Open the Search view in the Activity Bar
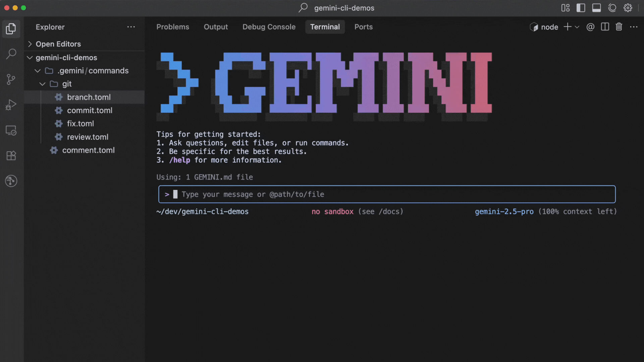Screen dimensions: 644x362 (11, 54)
